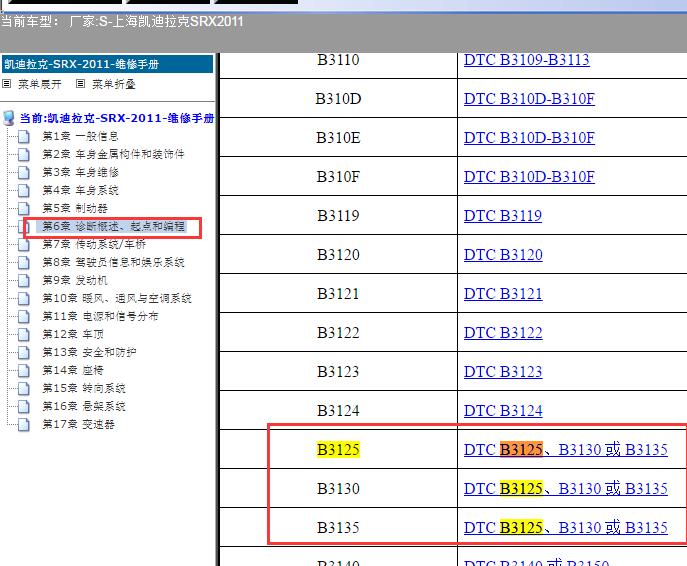The width and height of the screenshot is (687, 566).
Task: Select chapter 第15章 转向系统
Action: click(x=84, y=388)
